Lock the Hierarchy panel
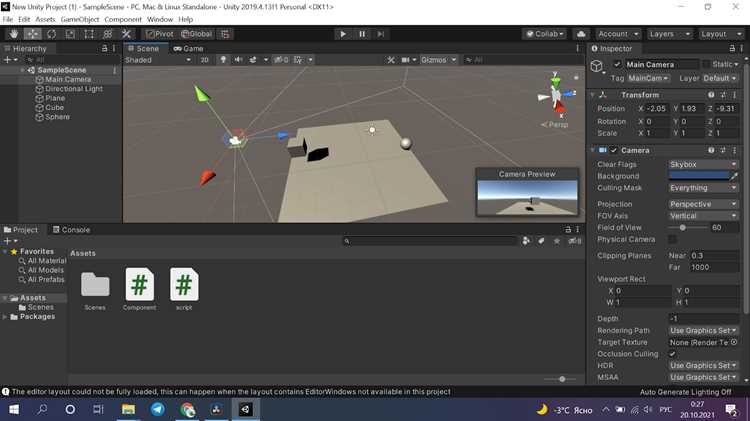Screen dimensions: 750x421 coord(104,48)
